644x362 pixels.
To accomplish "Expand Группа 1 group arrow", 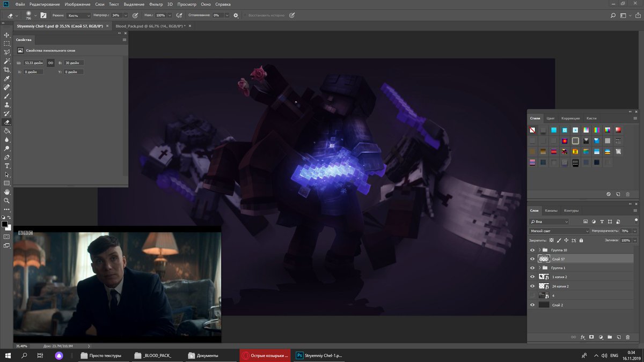I will (540, 268).
